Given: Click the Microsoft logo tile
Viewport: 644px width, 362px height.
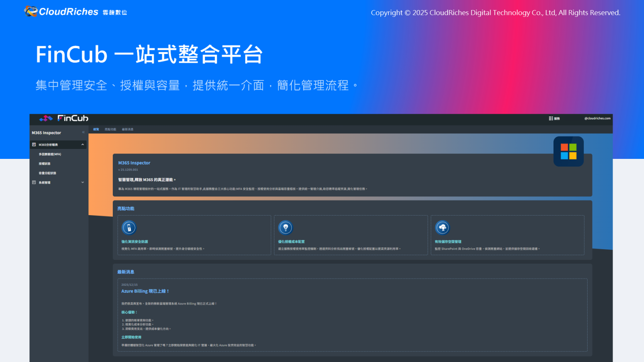Looking at the screenshot, I should 568,151.
